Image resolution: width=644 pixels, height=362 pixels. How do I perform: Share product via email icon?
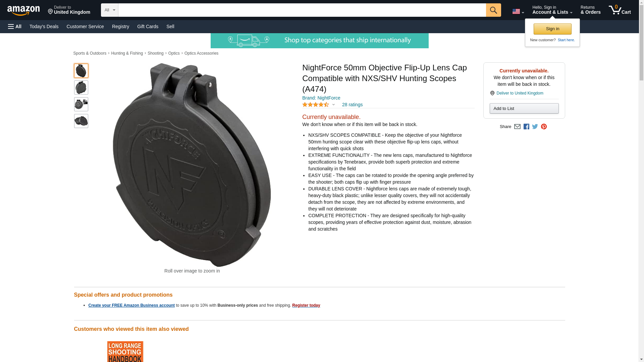(x=517, y=127)
